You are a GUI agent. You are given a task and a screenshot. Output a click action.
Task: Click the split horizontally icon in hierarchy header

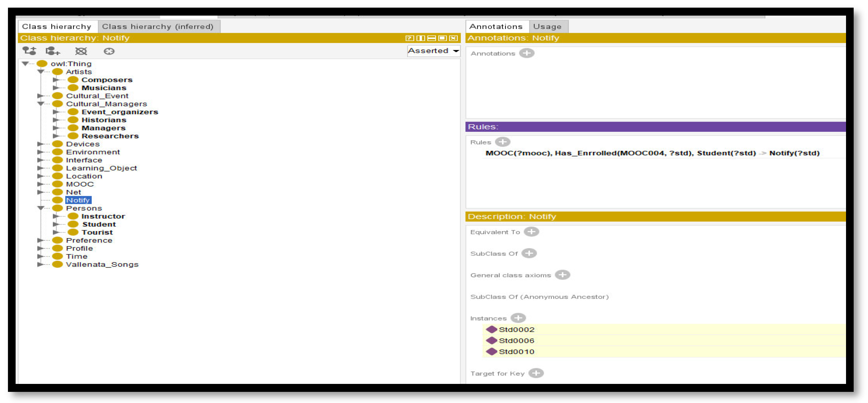431,38
